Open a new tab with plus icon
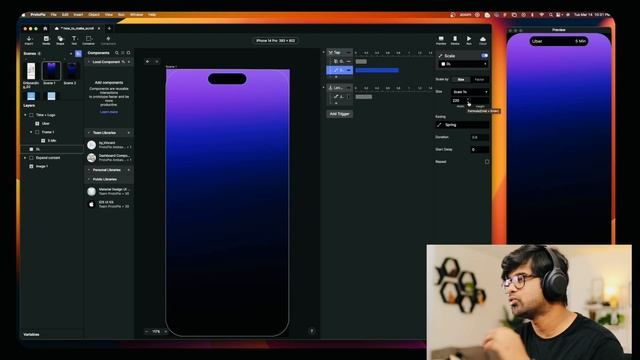Viewport: 640px width, 360px height. point(109,29)
